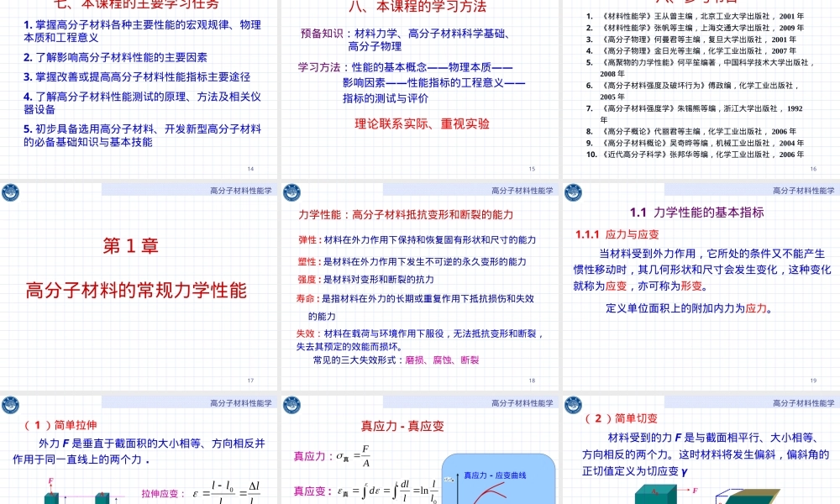
Task: Click the university logo on the 第 1 章 slide
Action: 10,192
